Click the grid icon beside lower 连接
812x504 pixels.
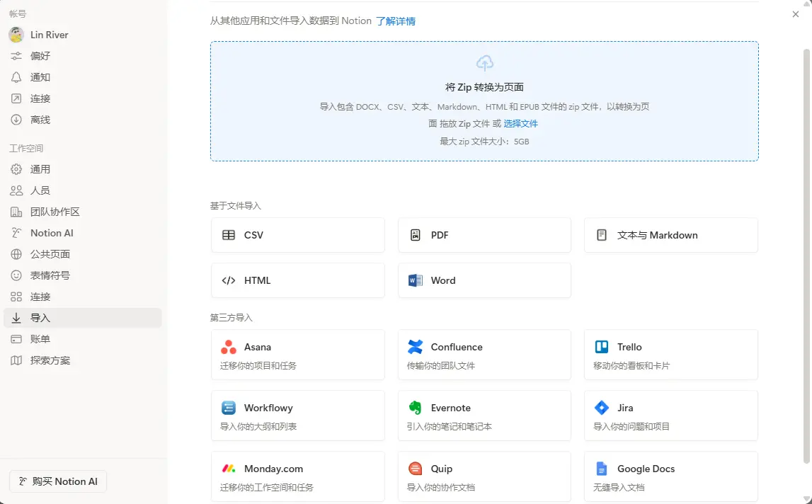click(x=16, y=297)
